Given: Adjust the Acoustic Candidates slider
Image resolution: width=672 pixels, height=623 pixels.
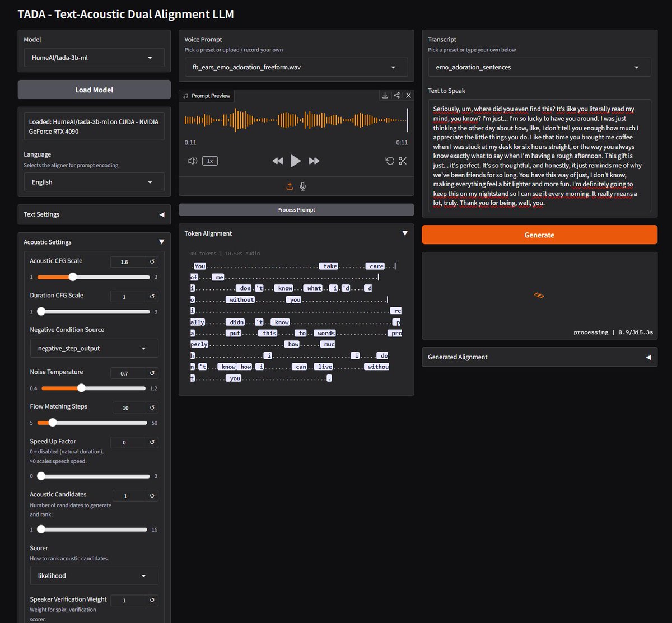Looking at the screenshot, I should tap(93, 530).
